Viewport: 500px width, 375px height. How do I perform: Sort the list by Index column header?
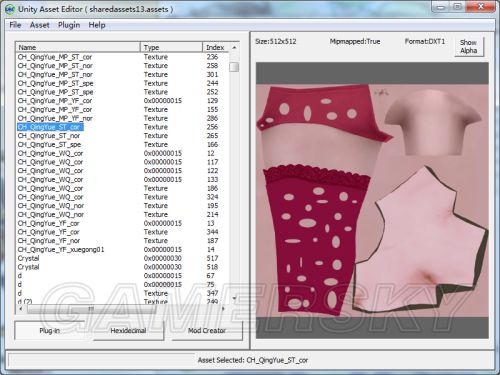point(216,47)
